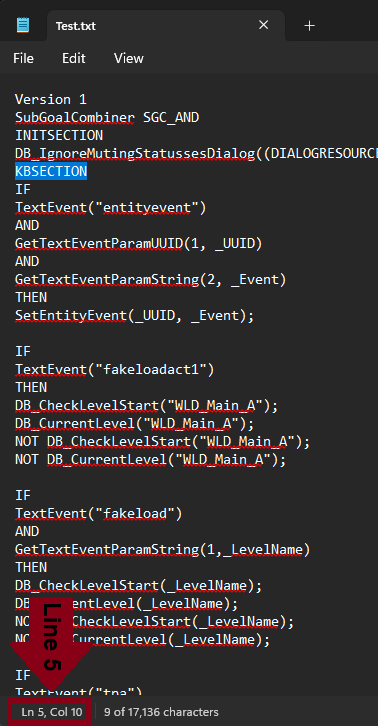
Task: Place cursor on SubGoalCombiner SGC_AND line
Action: pos(107,118)
